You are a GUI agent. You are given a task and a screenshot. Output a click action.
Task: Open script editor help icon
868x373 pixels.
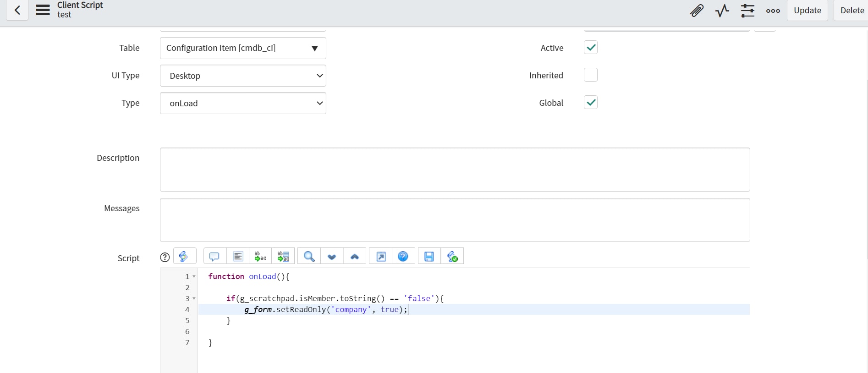(403, 256)
